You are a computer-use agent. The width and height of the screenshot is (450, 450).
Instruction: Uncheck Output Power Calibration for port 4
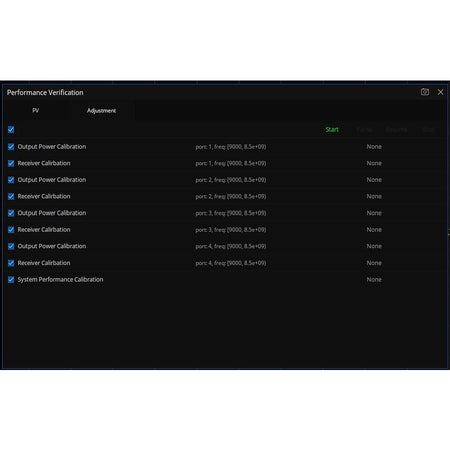(x=11, y=246)
